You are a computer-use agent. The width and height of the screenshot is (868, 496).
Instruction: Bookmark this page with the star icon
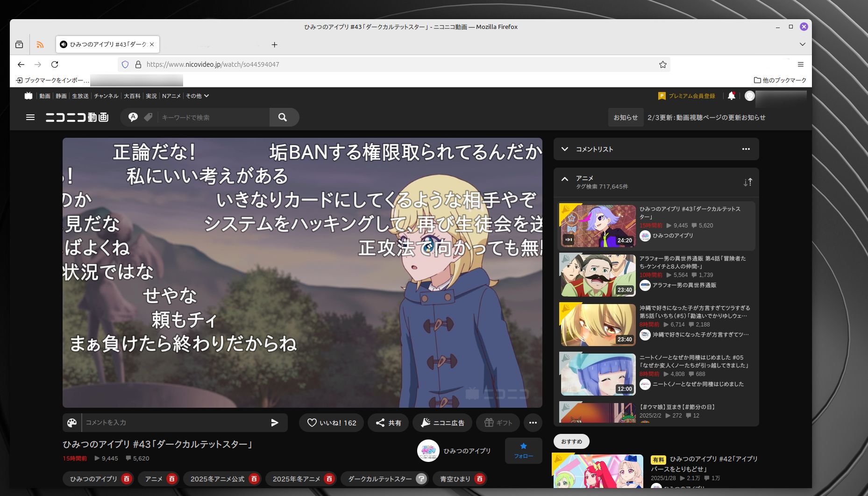pyautogui.click(x=662, y=64)
